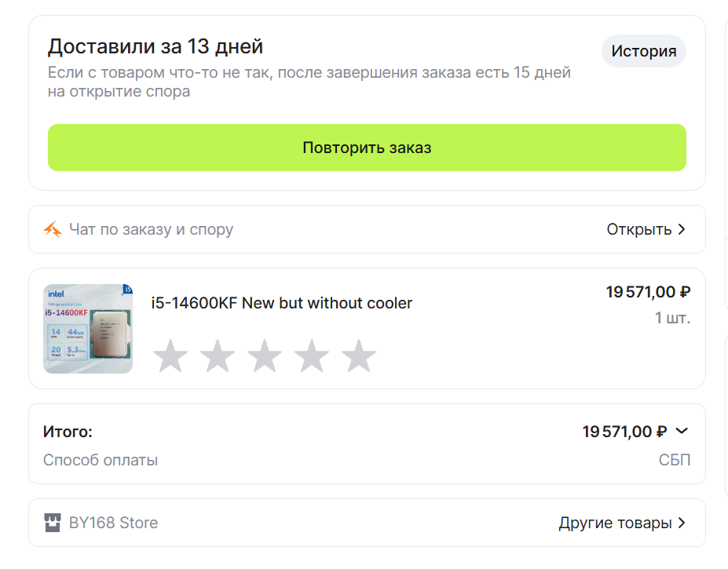Screen dimensions: 728x569
Task: Click the СБП payment method
Action: (x=675, y=460)
